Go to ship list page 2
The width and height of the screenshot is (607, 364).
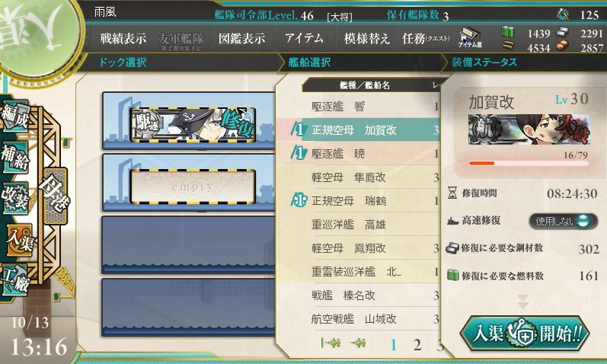coord(417,344)
